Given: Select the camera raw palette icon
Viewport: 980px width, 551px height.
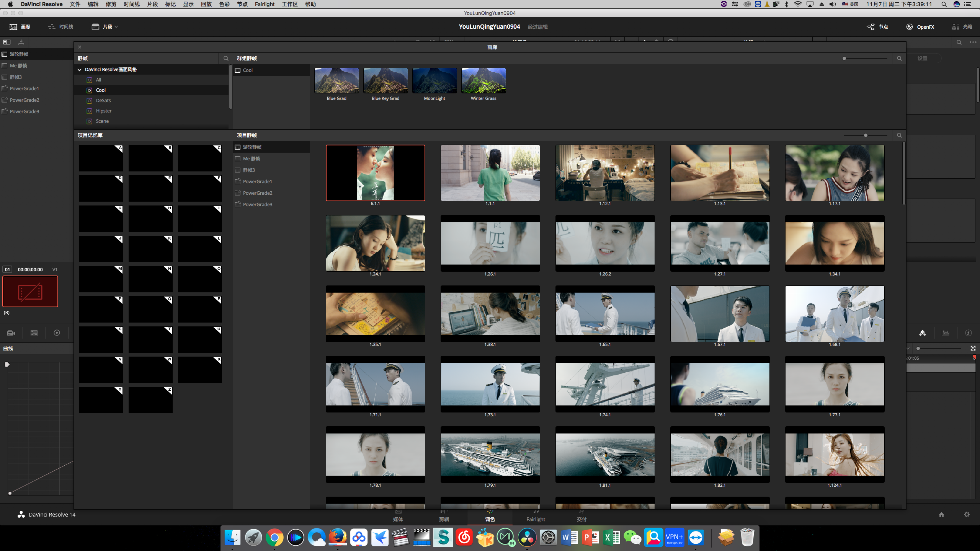Looking at the screenshot, I should [11, 333].
